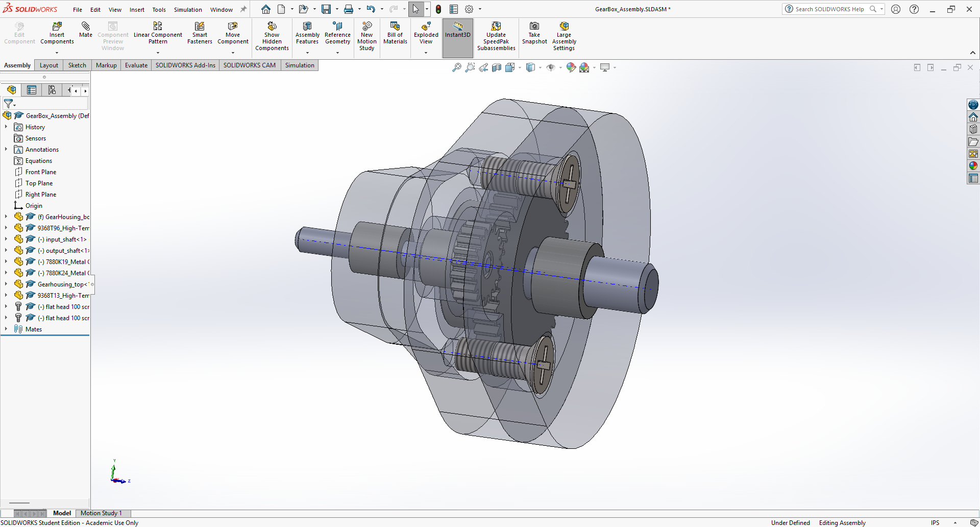This screenshot has height=527, width=980.
Task: Open SOLIDWORKS Resources home tab
Action: point(973,117)
